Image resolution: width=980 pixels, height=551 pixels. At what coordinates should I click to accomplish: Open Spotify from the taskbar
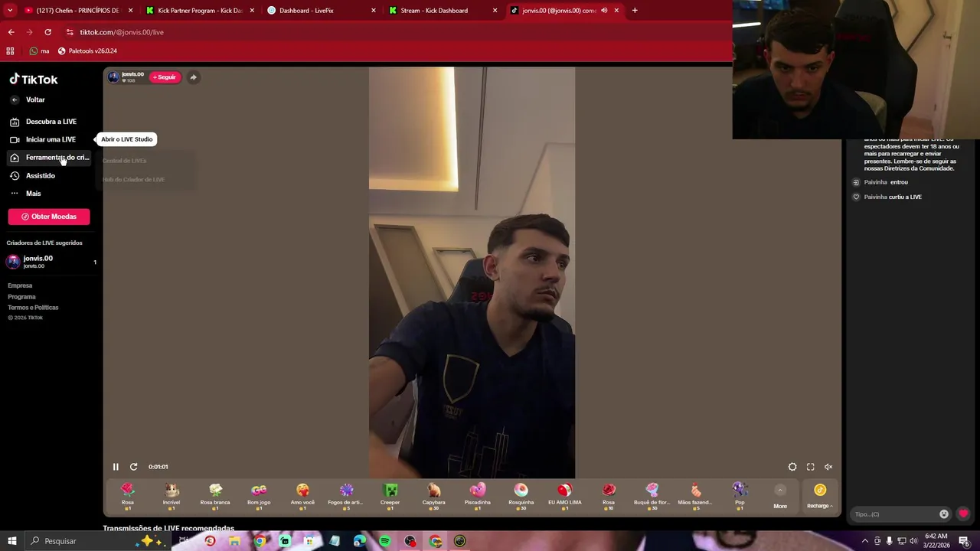point(385,541)
